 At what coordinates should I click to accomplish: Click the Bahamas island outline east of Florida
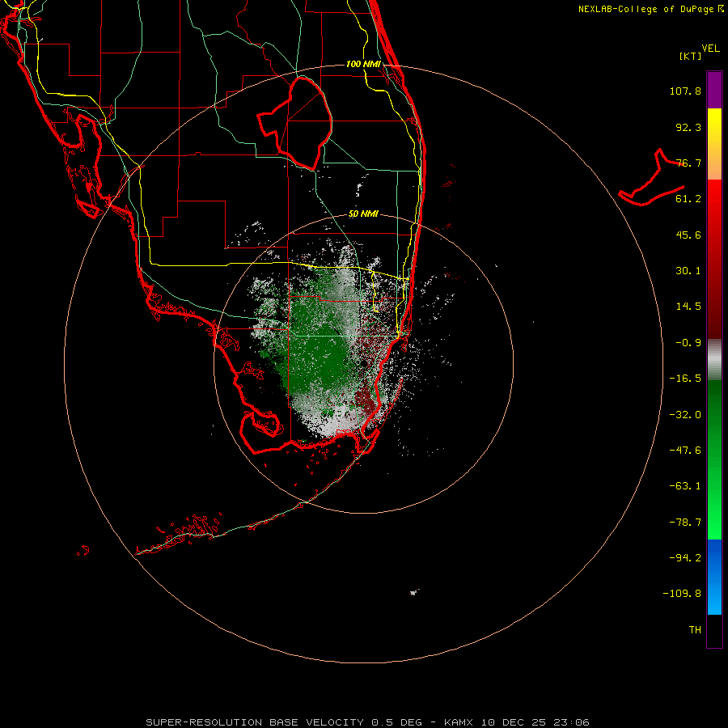651,178
